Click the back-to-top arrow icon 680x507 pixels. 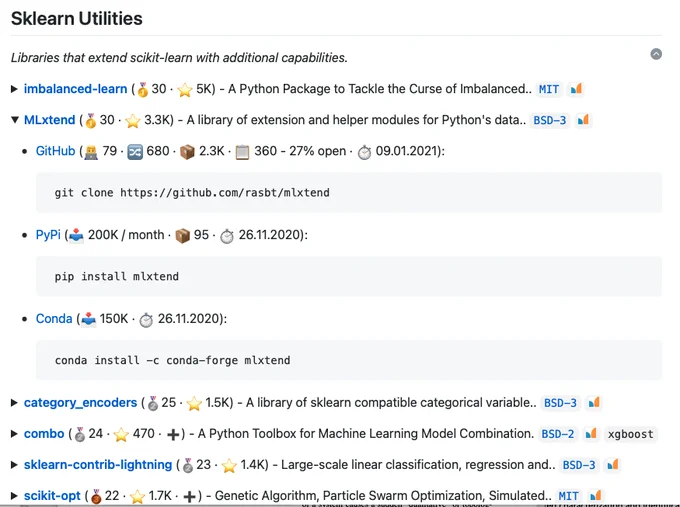(x=656, y=54)
